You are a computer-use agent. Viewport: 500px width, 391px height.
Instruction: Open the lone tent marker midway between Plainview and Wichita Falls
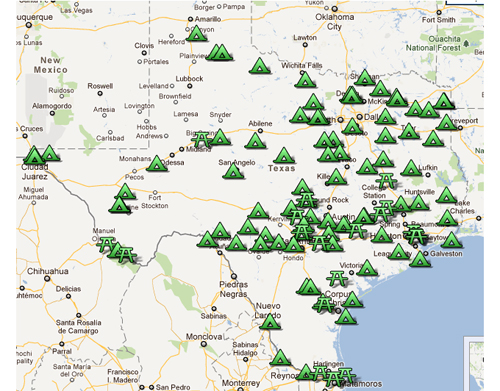point(259,66)
